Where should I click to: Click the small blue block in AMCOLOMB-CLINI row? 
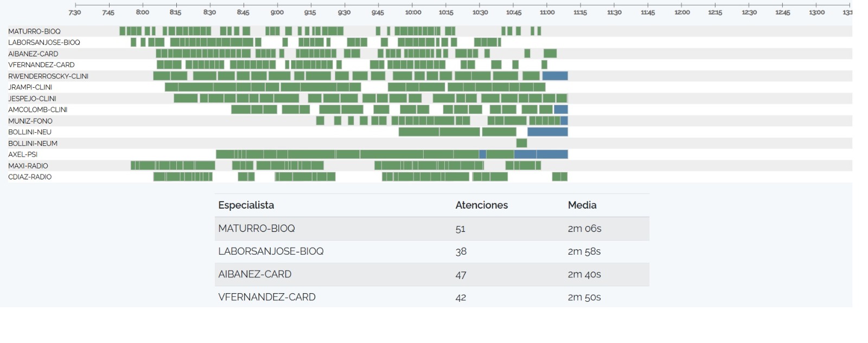tap(561, 109)
